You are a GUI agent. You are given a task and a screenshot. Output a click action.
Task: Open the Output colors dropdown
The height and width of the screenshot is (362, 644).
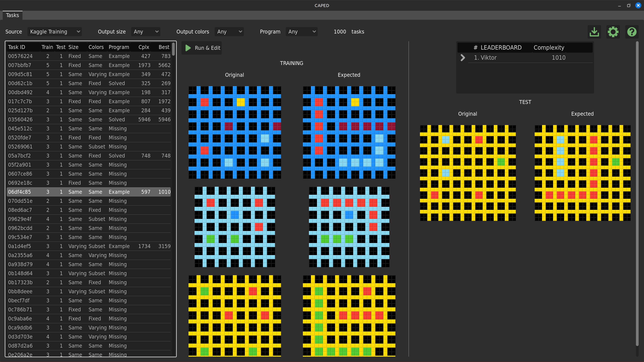pos(229,32)
